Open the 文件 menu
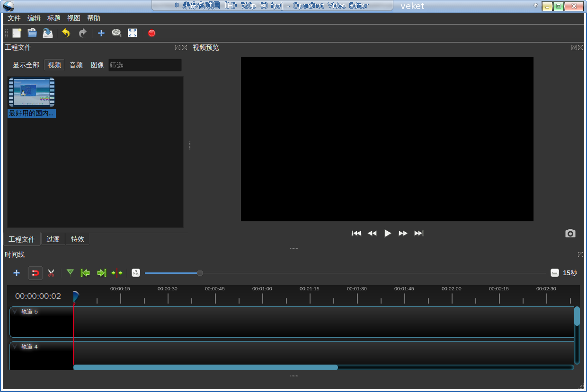The width and height of the screenshot is (587, 392). (14, 18)
